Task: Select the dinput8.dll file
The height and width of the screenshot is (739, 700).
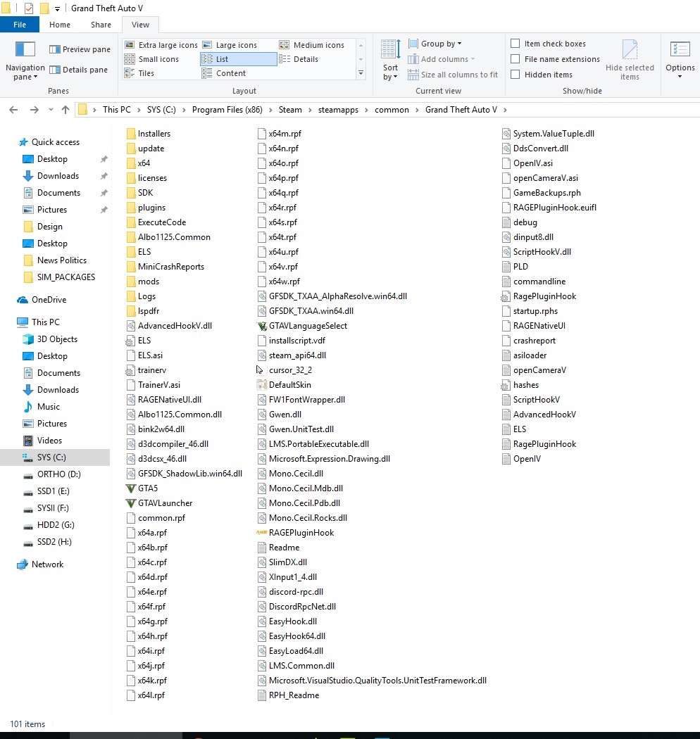Action: pyautogui.click(x=527, y=237)
